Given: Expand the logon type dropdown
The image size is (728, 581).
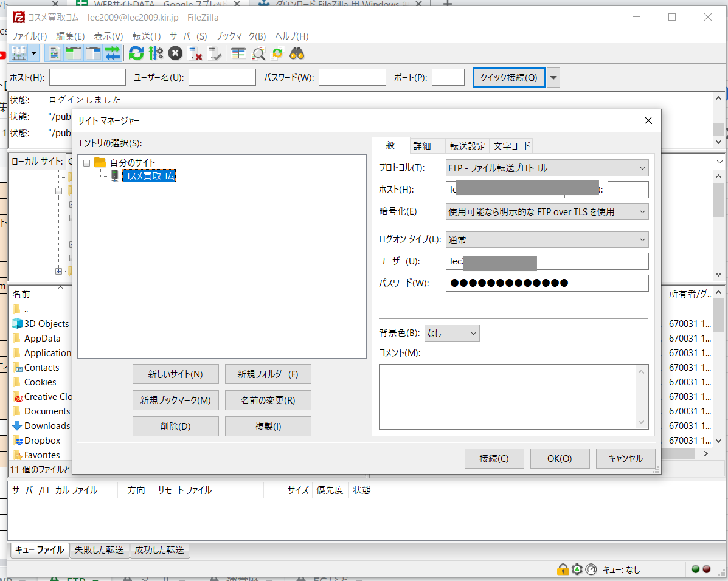Looking at the screenshot, I should 547,239.
